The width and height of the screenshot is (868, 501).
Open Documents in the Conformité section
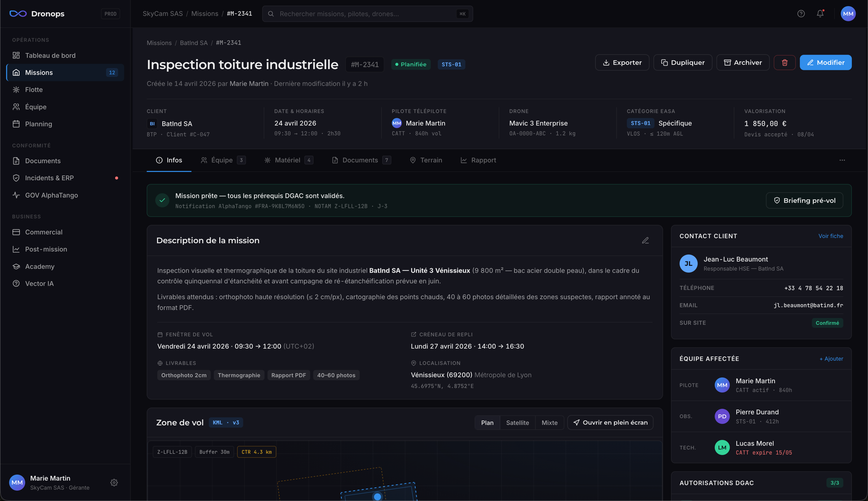pyautogui.click(x=65, y=161)
